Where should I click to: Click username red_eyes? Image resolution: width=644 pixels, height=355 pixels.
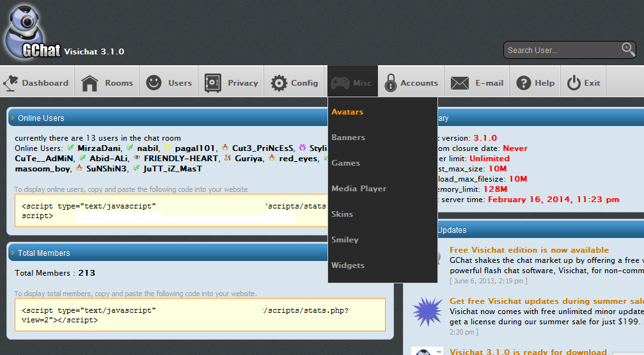coord(298,159)
